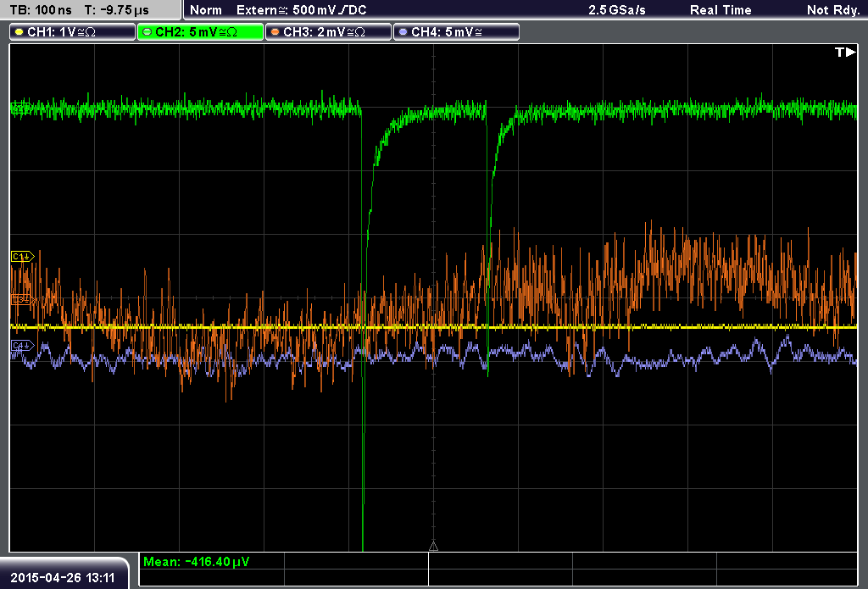Click the yellow dot on the CH1 tab
Image resolution: width=868 pixels, height=589 pixels.
(19, 32)
